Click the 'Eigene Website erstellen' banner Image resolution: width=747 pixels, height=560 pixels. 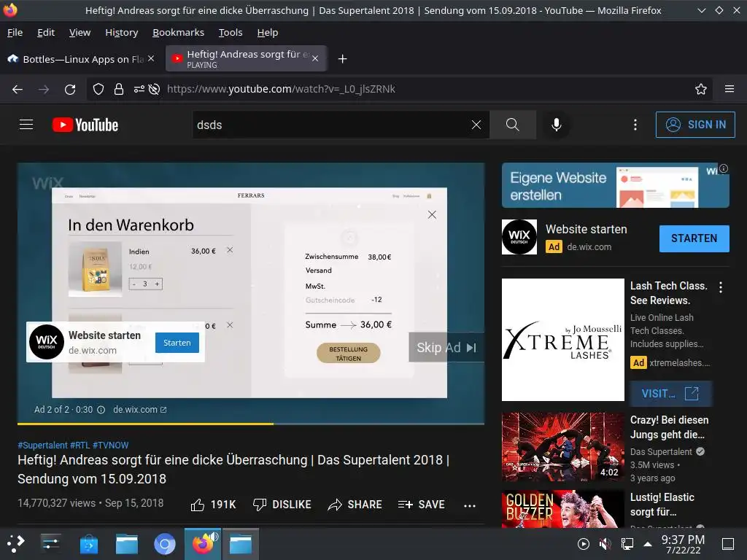point(615,185)
